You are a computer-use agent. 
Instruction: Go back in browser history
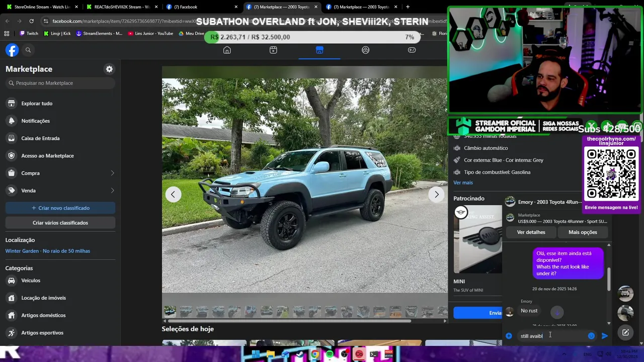coord(7,21)
